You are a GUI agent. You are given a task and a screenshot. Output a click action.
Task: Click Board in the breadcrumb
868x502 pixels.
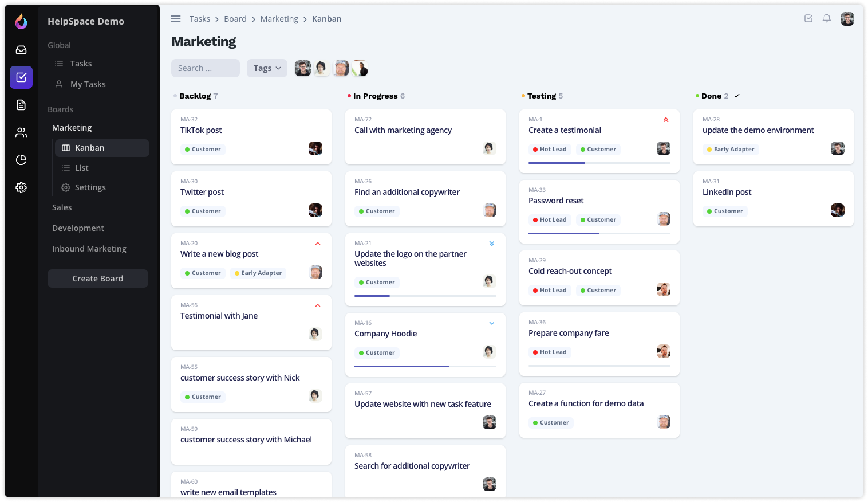click(235, 19)
